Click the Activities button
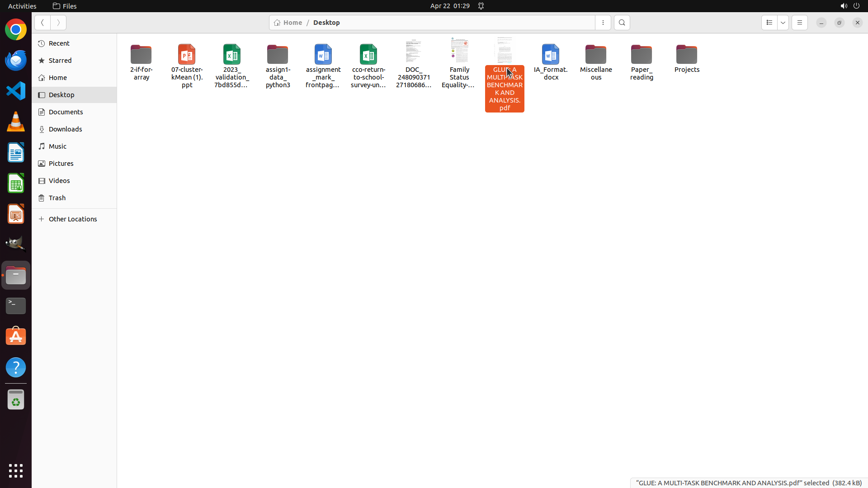 pos(22,6)
